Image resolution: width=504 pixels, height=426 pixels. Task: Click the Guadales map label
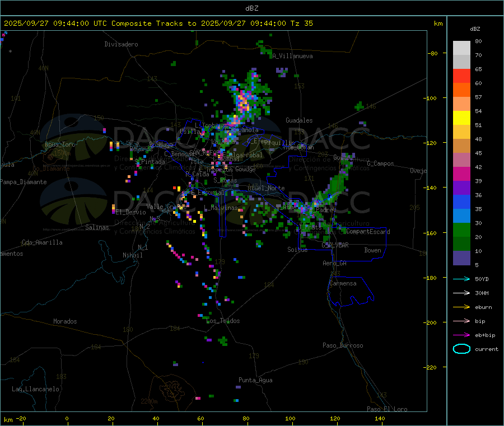pos(299,120)
